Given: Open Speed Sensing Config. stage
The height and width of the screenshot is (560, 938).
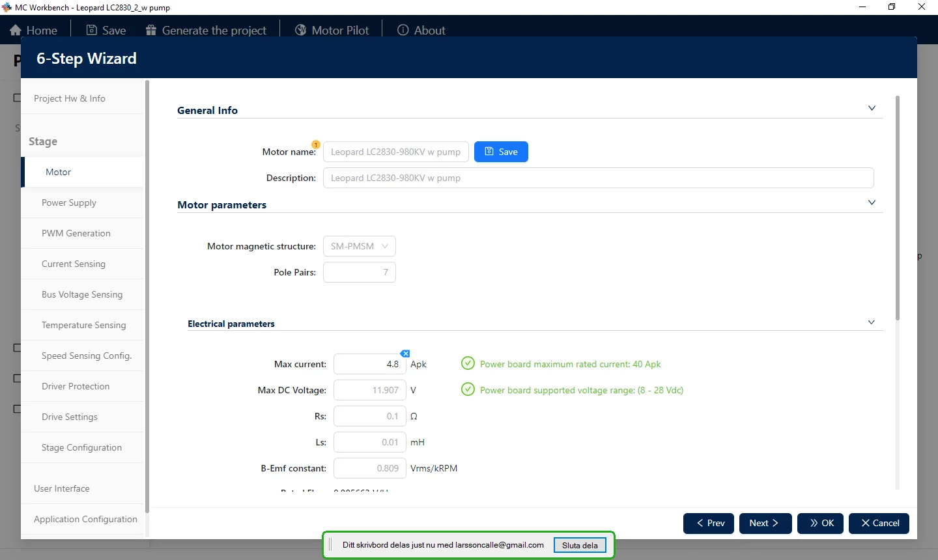Looking at the screenshot, I should pos(82,356).
